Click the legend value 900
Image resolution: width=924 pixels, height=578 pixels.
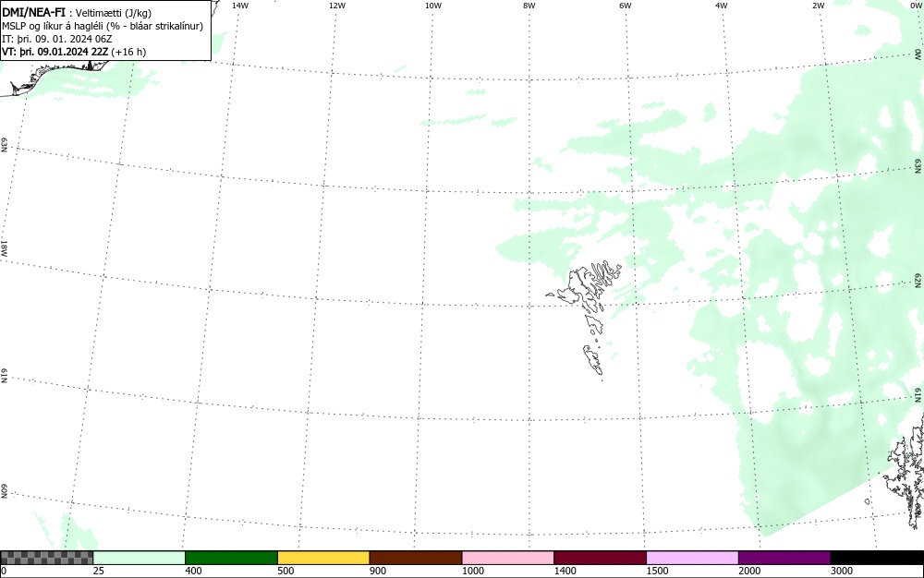click(378, 571)
